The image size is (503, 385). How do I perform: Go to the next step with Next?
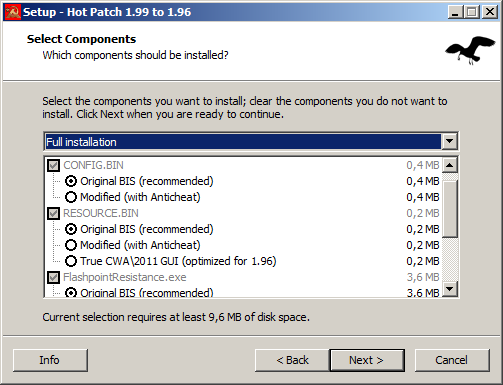pos(367,360)
